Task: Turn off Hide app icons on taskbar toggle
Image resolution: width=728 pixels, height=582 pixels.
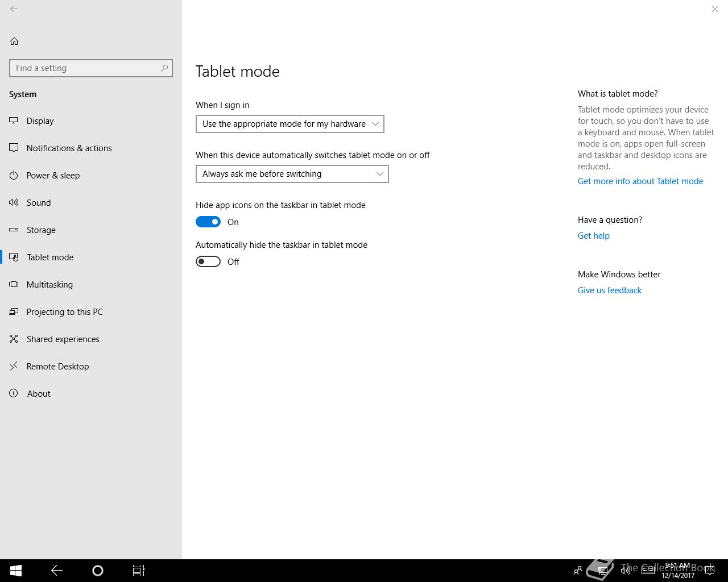Action: 208,222
